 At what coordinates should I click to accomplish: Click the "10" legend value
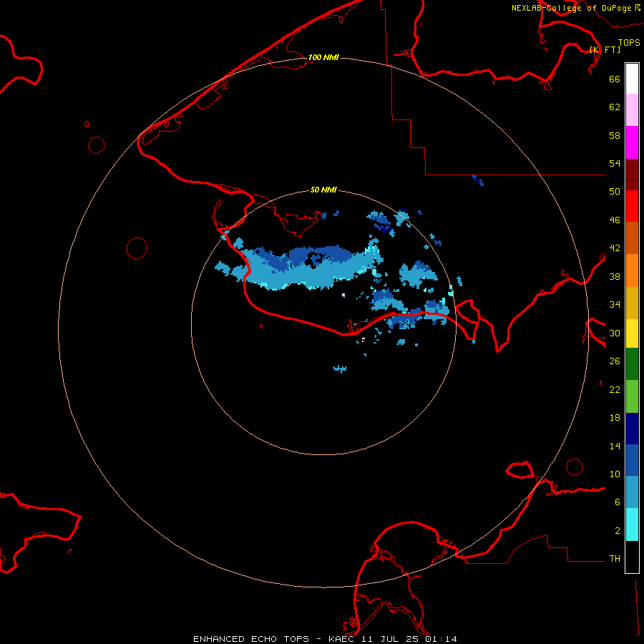coord(615,474)
